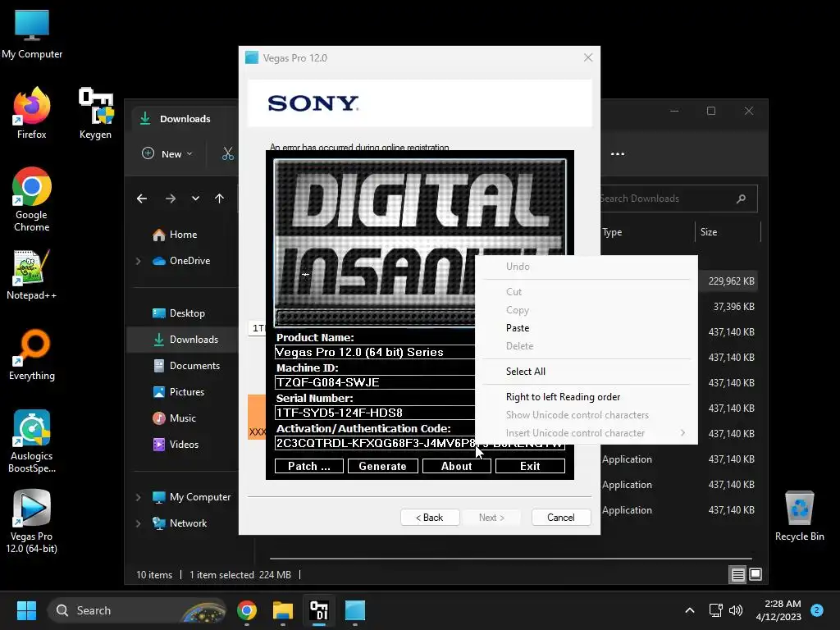Open the Vegas Pro 12.0 (64-bit) desktop shortcut
This screenshot has width=840, height=630.
click(x=32, y=521)
